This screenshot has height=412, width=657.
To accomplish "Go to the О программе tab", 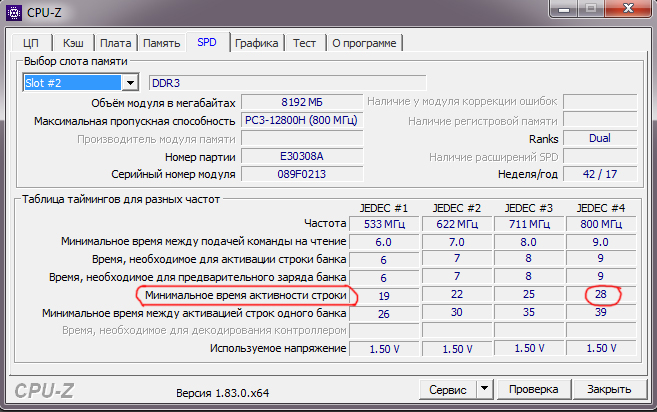I will (x=364, y=43).
